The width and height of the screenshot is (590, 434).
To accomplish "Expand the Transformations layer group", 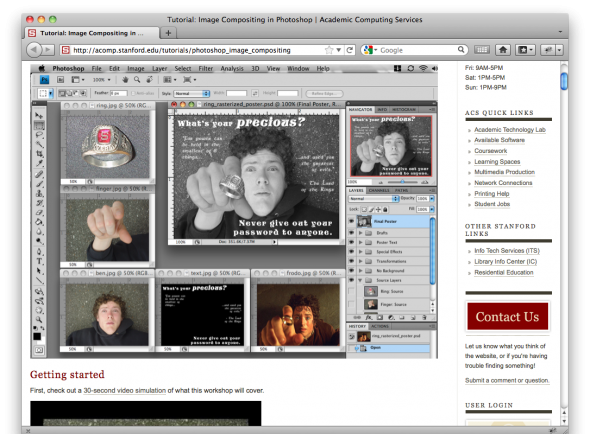I will click(360, 261).
